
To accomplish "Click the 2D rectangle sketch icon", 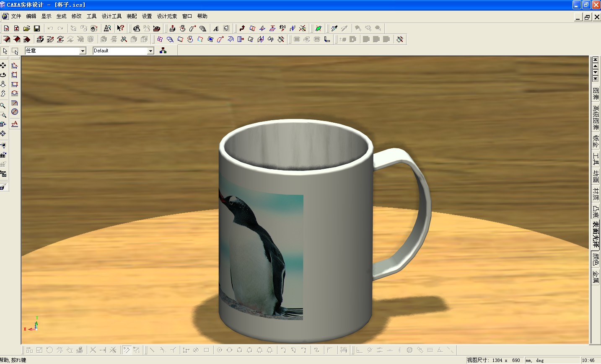I will 207,350.
